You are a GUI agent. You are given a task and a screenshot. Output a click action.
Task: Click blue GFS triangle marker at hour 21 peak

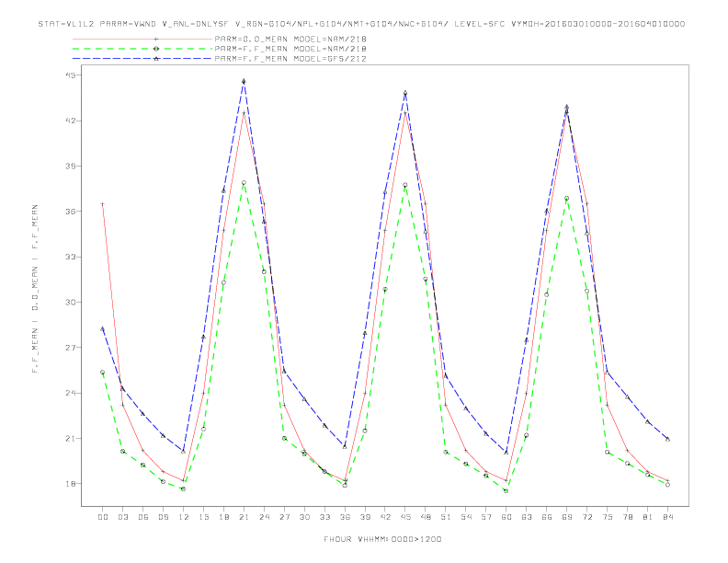244,81
